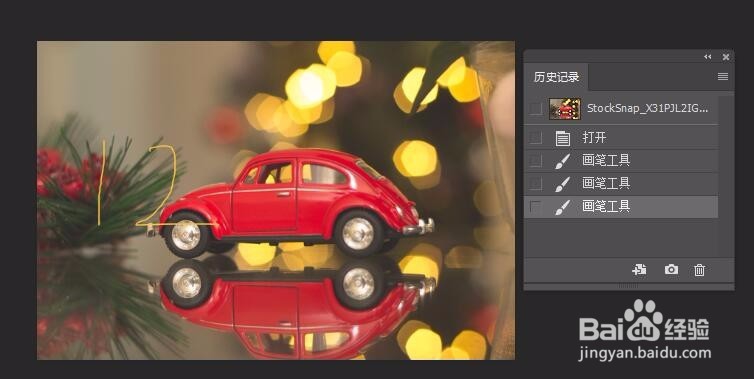This screenshot has width=754, height=379.
Task: Create a new snapshot with camera icon
Action: tap(671, 269)
